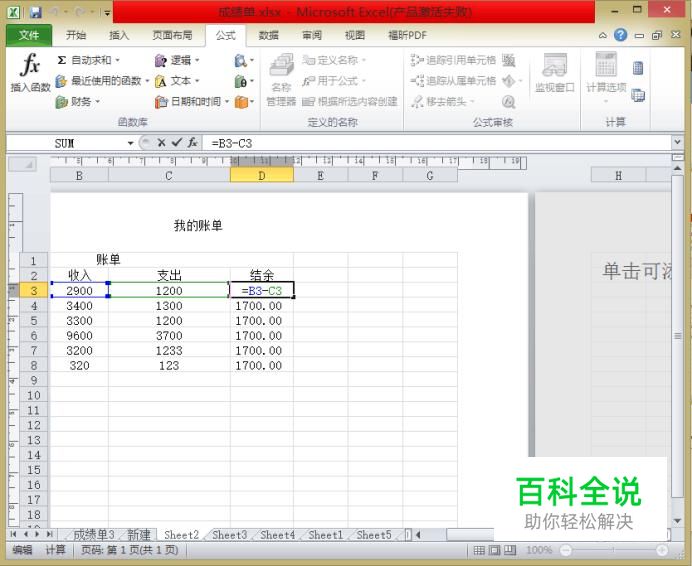Open the Excel Help icon
Viewport: 692px width, 566px height.
pyautogui.click(x=621, y=35)
